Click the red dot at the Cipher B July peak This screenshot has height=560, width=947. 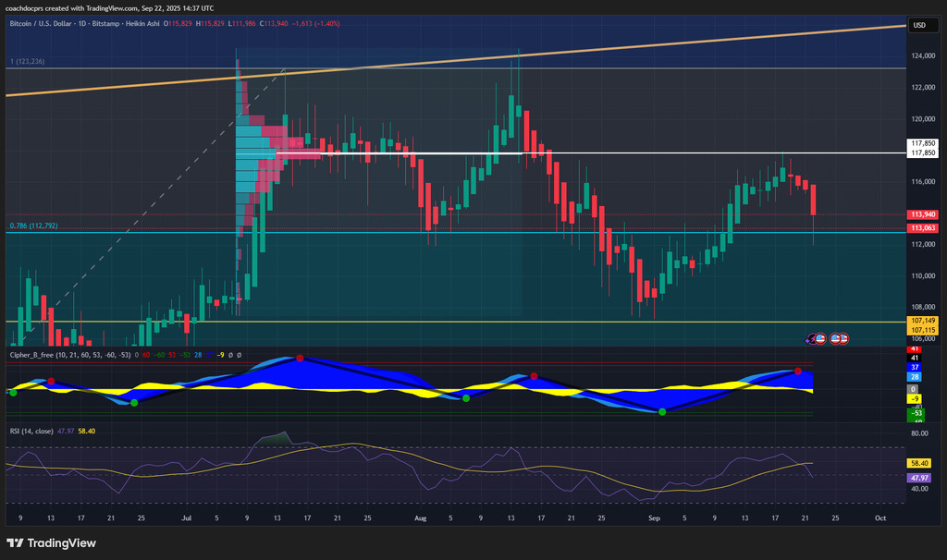point(300,358)
